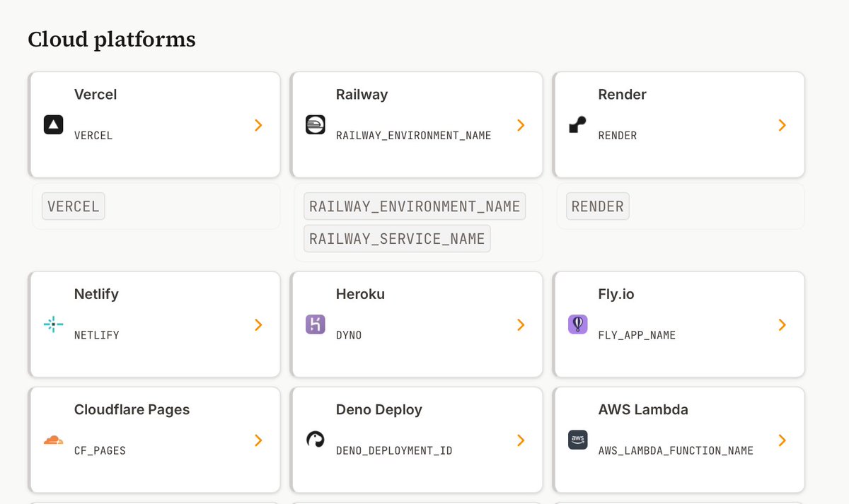
Task: Open Render card via its orange chevron
Action: click(x=782, y=125)
